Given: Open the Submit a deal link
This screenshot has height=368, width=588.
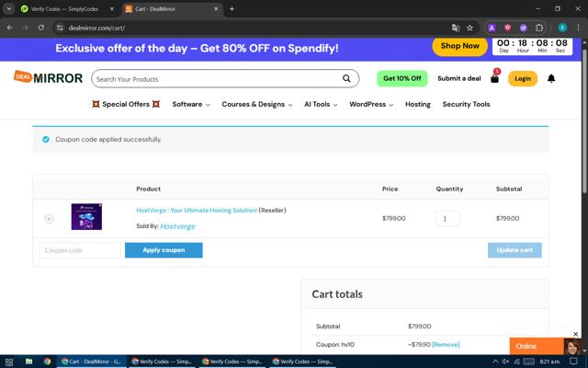Looking at the screenshot, I should click(x=459, y=78).
